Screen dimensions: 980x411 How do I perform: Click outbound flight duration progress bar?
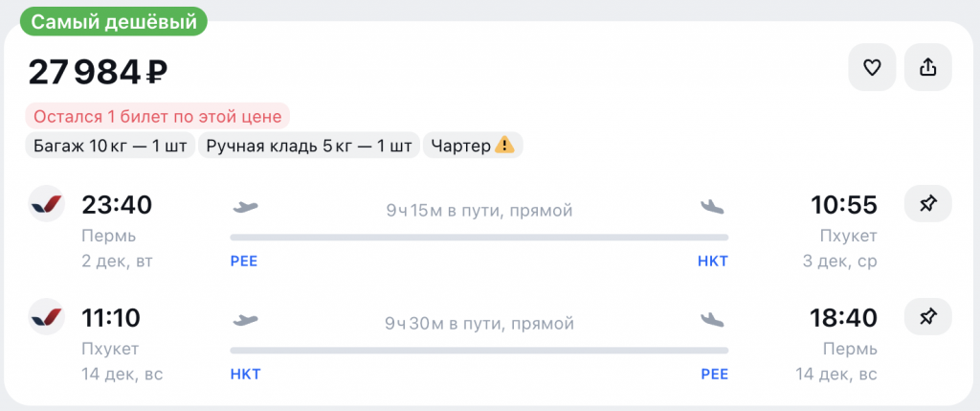click(479, 237)
